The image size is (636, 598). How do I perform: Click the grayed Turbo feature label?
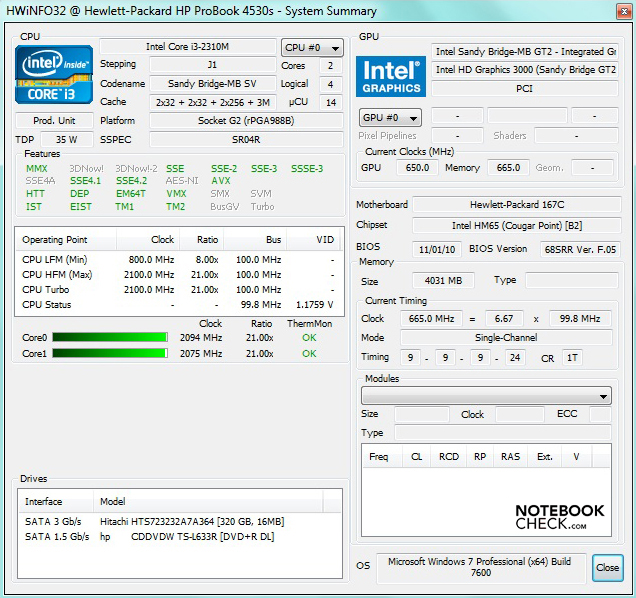point(262,207)
